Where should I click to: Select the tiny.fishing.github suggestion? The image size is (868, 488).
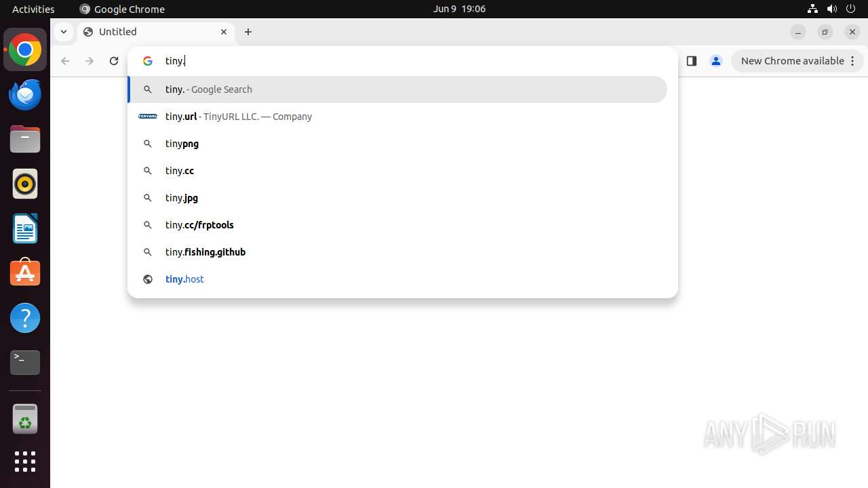tap(397, 252)
